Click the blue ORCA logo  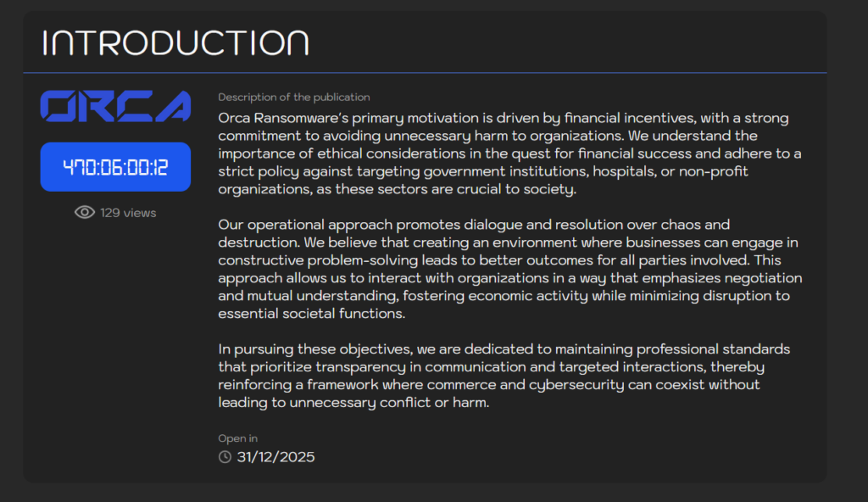(x=115, y=106)
